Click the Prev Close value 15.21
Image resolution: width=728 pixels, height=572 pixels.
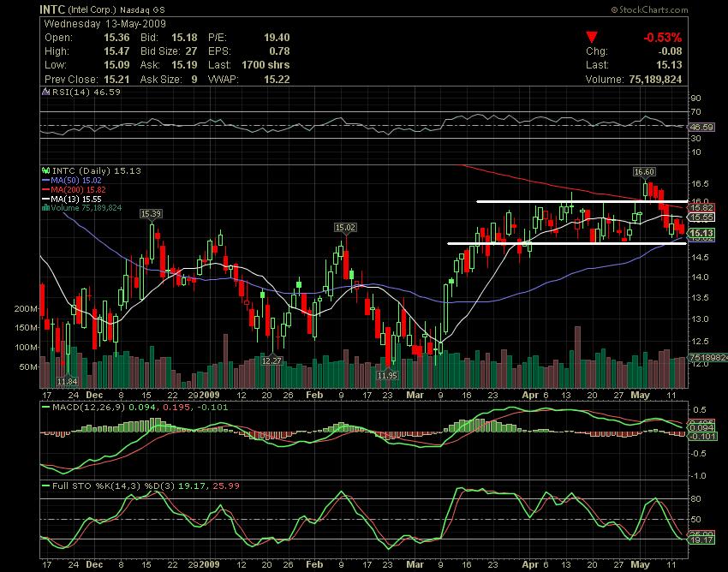116,80
